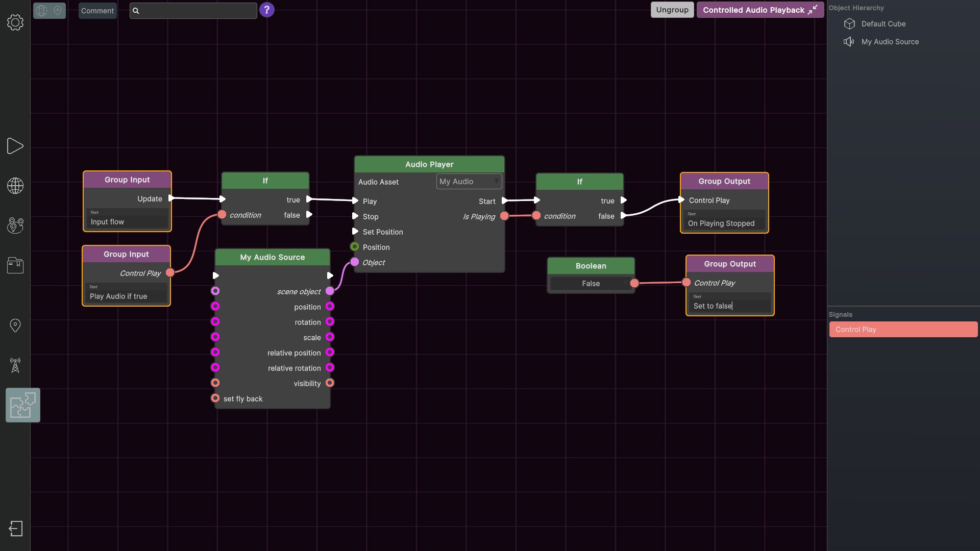Open the Settings gear in the sidebar

15,23
